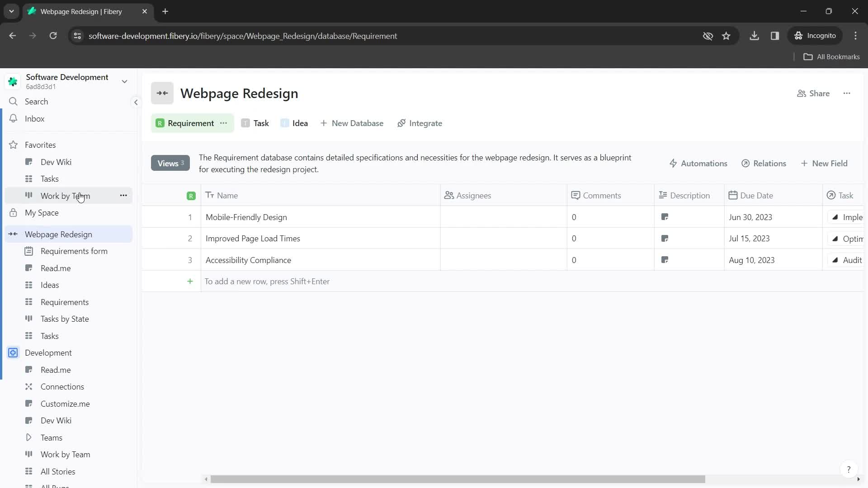Open the Relations panel icon
This screenshot has width=868, height=488.
click(746, 163)
